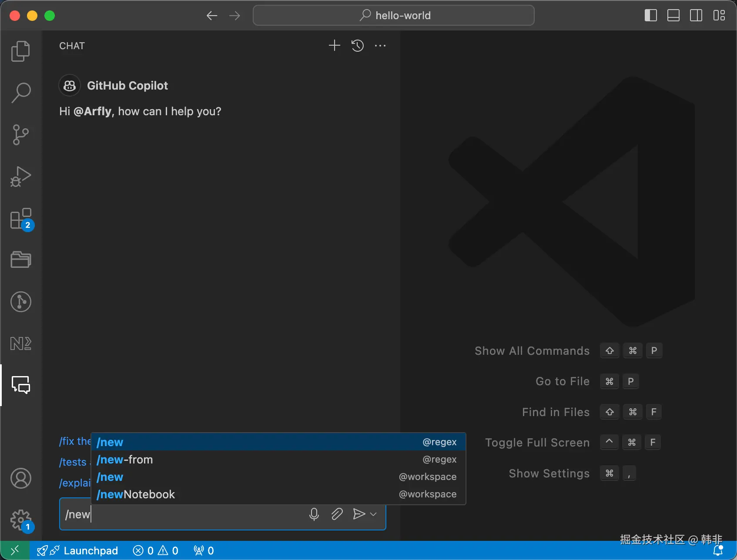Select /newNotebook @workspace suggestion
This screenshot has height=560, width=737.
(x=278, y=494)
